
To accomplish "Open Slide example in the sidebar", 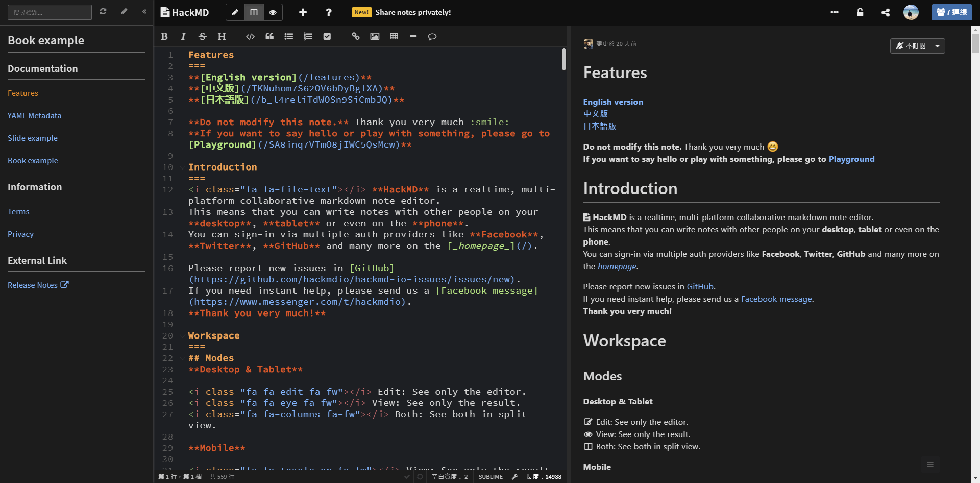I will [x=33, y=138].
